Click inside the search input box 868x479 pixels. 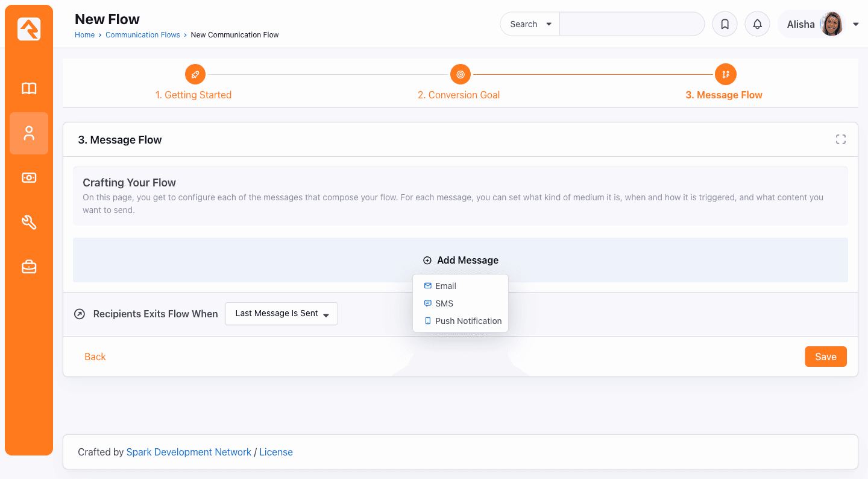coord(632,24)
